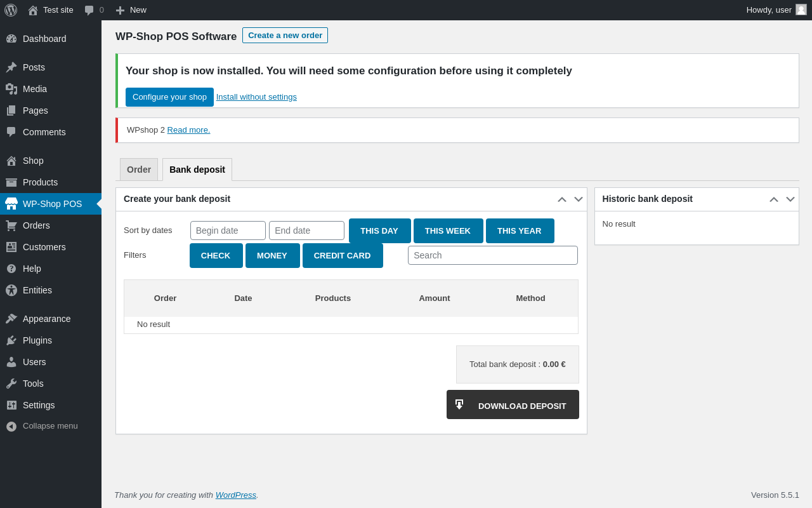Click the Products archive box icon
This screenshot has height=508, width=812.
[x=11, y=182]
